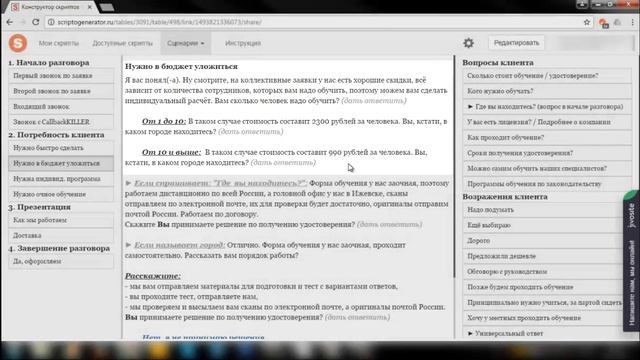Click the Редактировать button

click(x=516, y=43)
